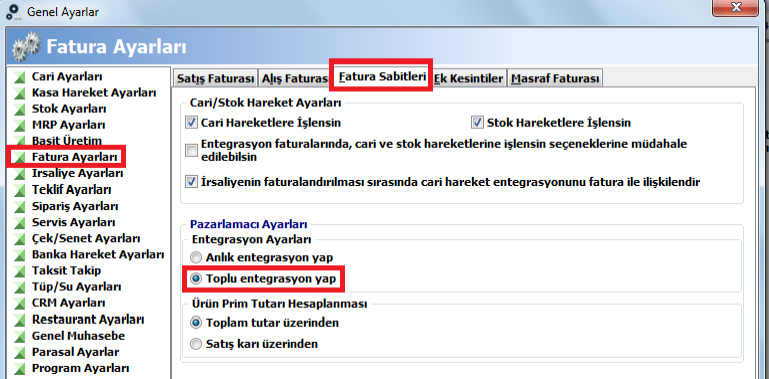Viewport: 769px width, 379px height.
Task: Select Program Ayarları from the settings list
Action: tap(80, 368)
